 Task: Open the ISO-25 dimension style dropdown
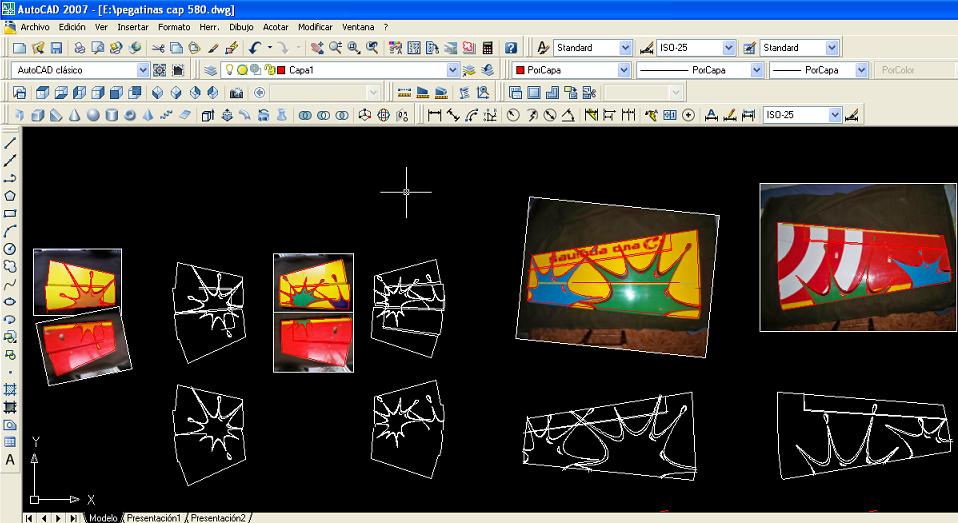(728, 48)
